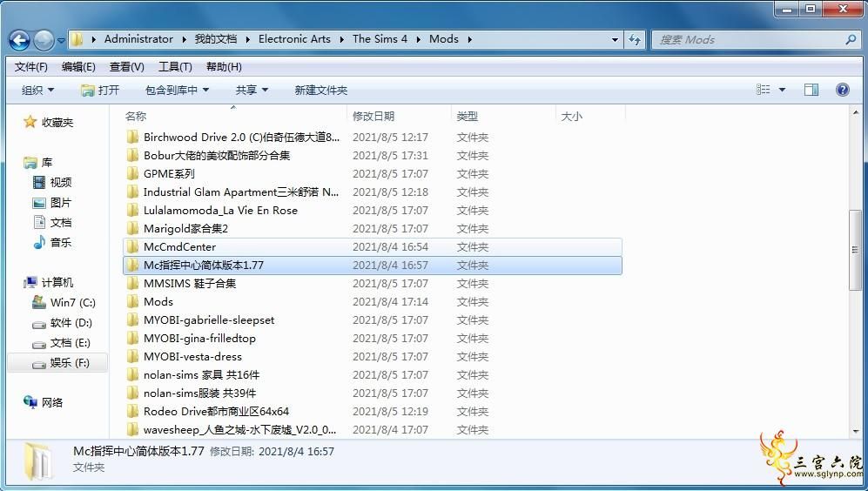Sort by the 大小 column header
Viewport: 868px width, 491px height.
[x=572, y=117]
